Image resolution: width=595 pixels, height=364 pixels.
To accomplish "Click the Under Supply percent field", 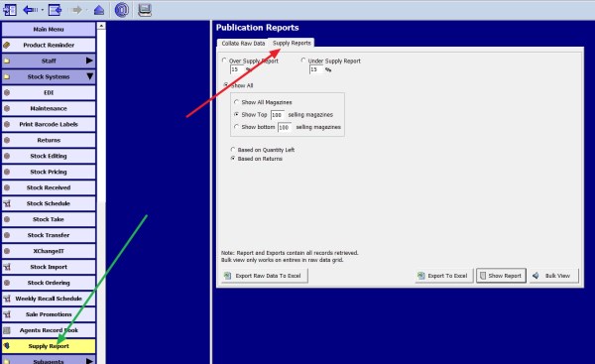I will coord(316,69).
